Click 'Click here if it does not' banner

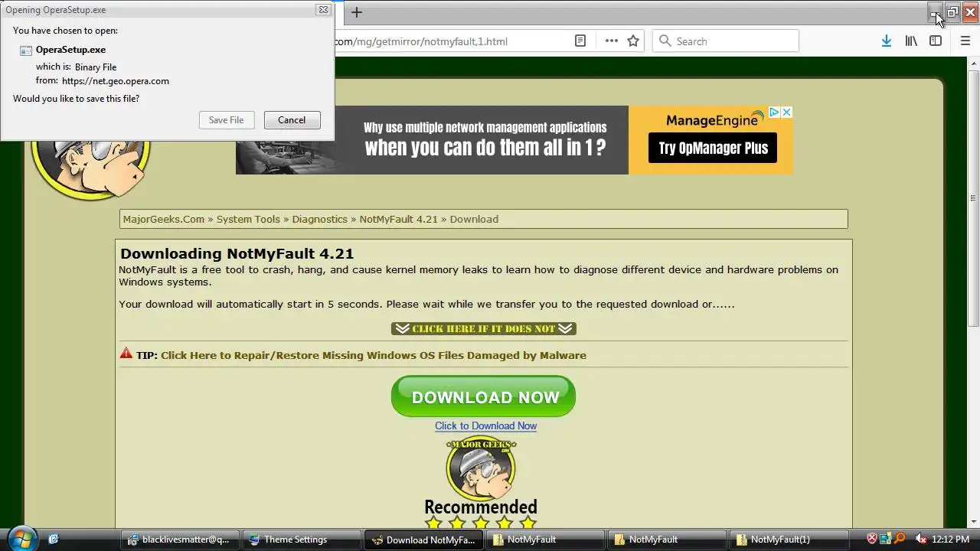click(x=483, y=328)
